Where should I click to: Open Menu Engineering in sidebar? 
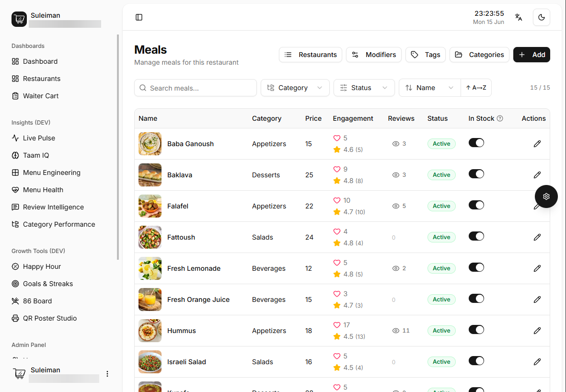(x=46, y=173)
